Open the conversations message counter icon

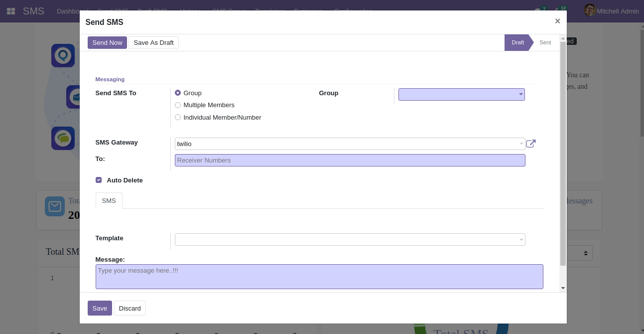click(x=538, y=10)
